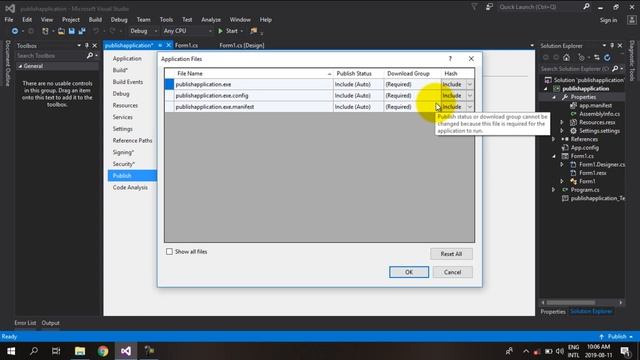Click the feedback icon beside Quick Launch
640x360 pixels.
(489, 7)
